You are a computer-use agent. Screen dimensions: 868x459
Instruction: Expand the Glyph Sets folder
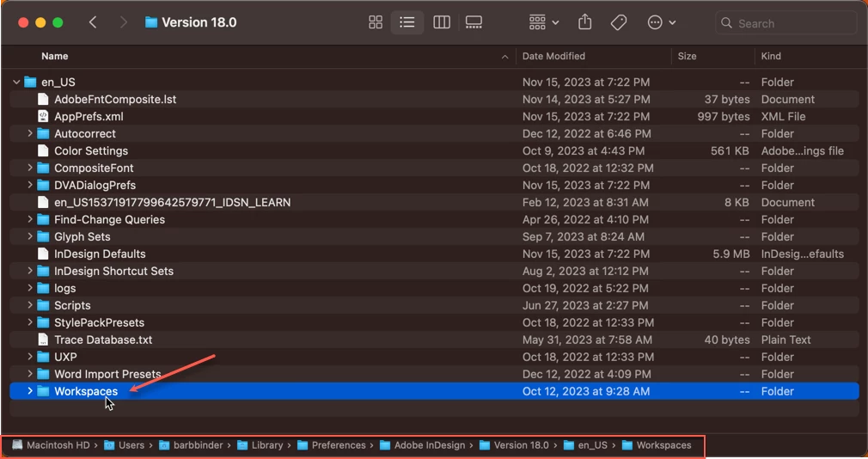tap(30, 236)
